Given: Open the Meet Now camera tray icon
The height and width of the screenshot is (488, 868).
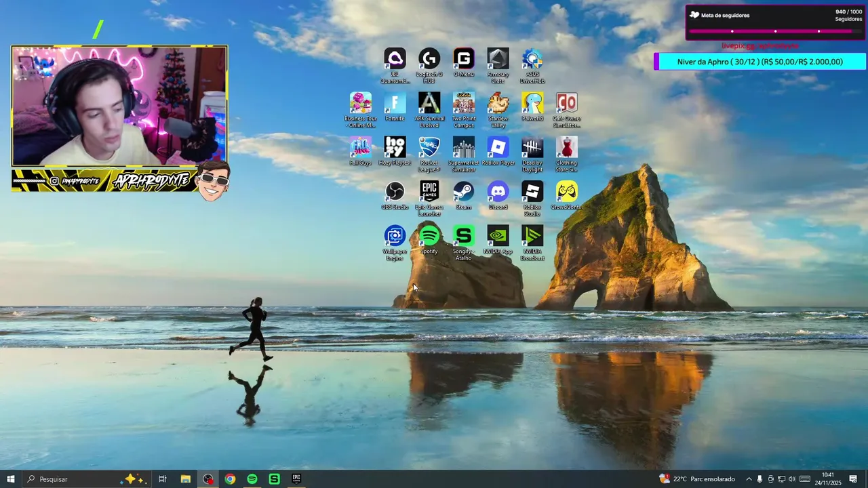Looking at the screenshot, I should pyautogui.click(x=770, y=479).
